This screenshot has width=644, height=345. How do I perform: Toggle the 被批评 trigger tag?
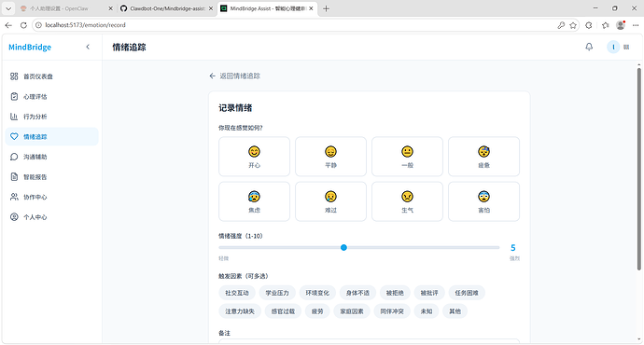pyautogui.click(x=429, y=293)
